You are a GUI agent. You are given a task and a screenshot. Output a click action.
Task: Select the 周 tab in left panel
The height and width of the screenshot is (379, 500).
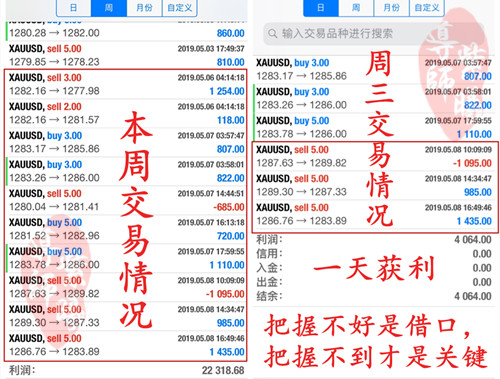tap(109, 7)
